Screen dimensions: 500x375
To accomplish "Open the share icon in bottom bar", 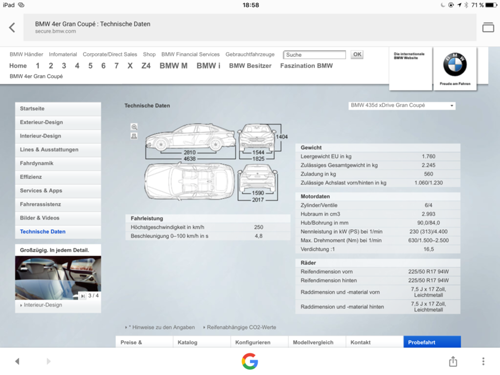I will tap(453, 361).
